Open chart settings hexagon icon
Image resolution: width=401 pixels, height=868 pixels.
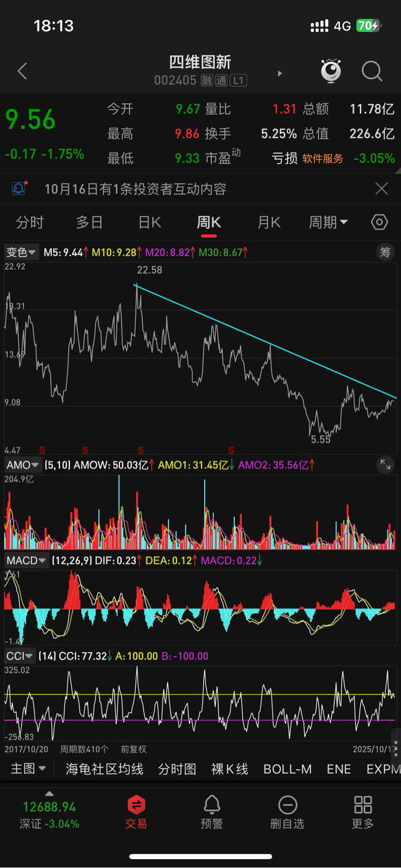(x=380, y=222)
